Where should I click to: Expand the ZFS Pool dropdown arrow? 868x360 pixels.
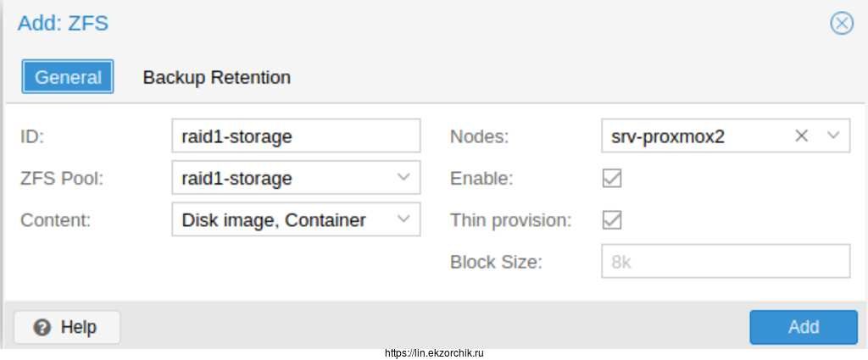click(403, 178)
